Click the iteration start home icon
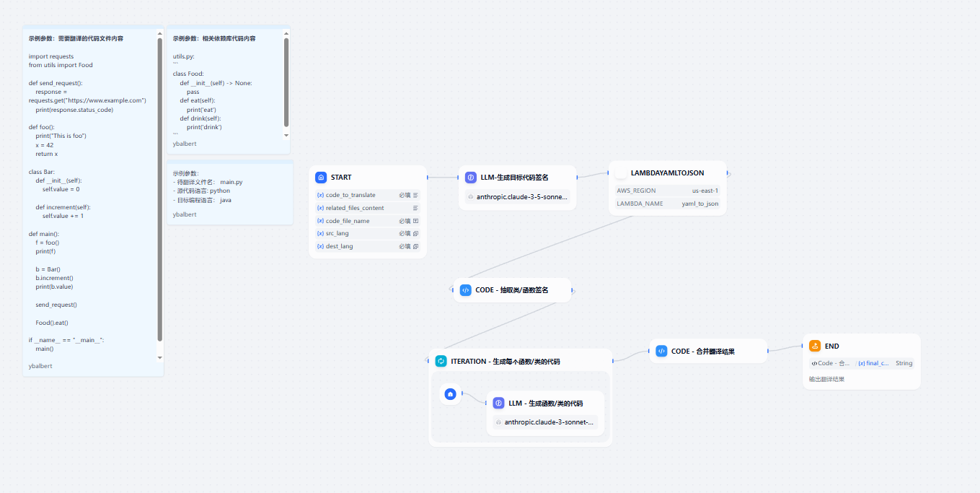The height and width of the screenshot is (493, 980). [x=451, y=394]
